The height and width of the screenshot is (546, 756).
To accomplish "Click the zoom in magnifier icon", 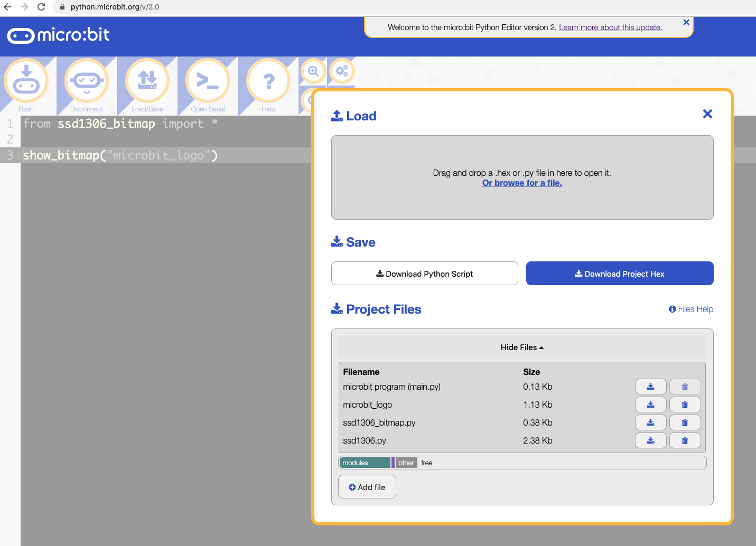I will point(313,71).
